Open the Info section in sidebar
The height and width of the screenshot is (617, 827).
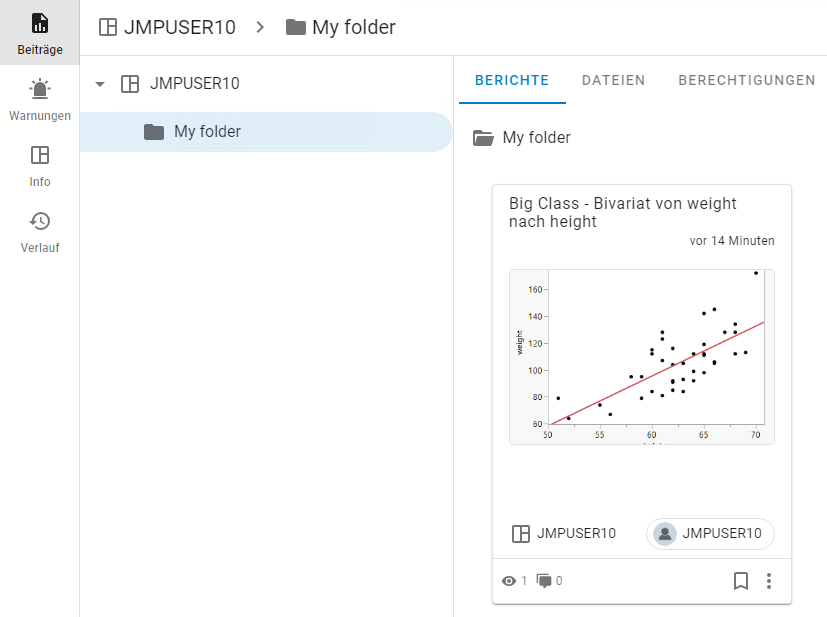coord(40,165)
